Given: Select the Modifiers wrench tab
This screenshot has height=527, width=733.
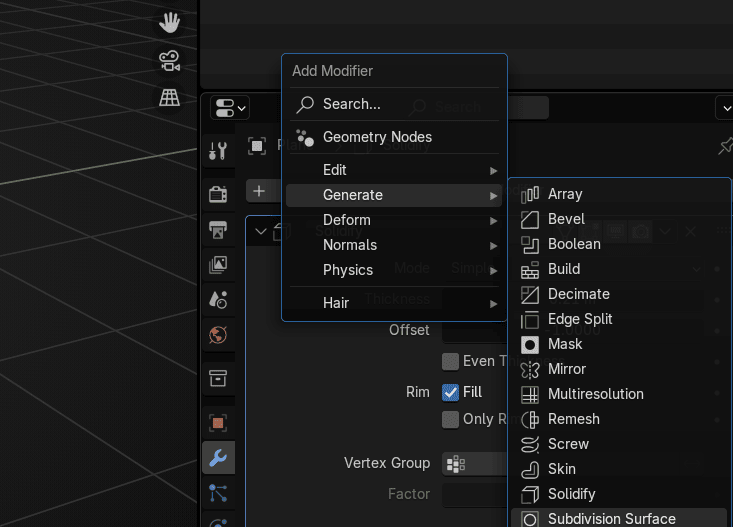Looking at the screenshot, I should click(218, 458).
